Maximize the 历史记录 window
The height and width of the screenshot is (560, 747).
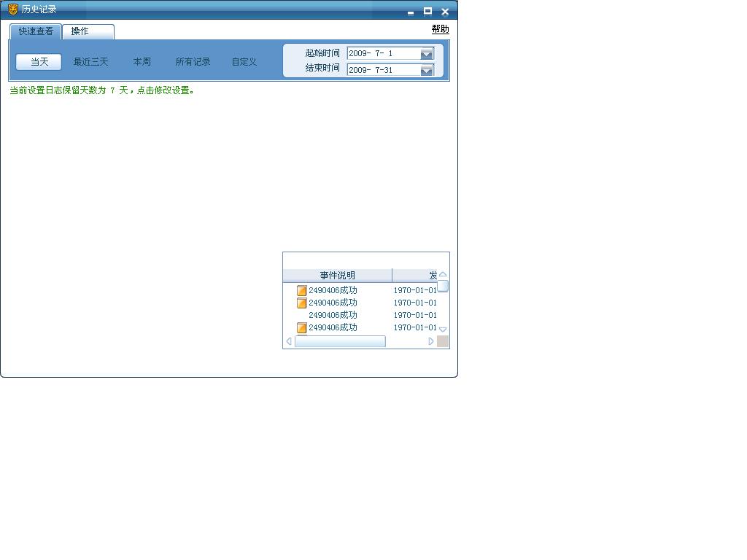point(427,11)
